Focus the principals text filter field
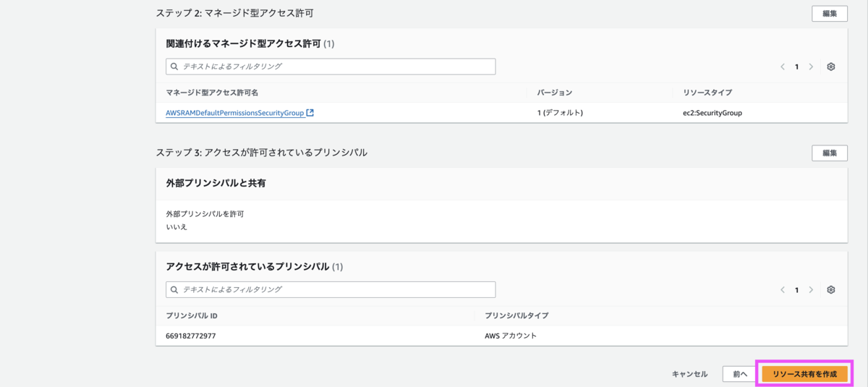The image size is (868, 387). point(331,289)
